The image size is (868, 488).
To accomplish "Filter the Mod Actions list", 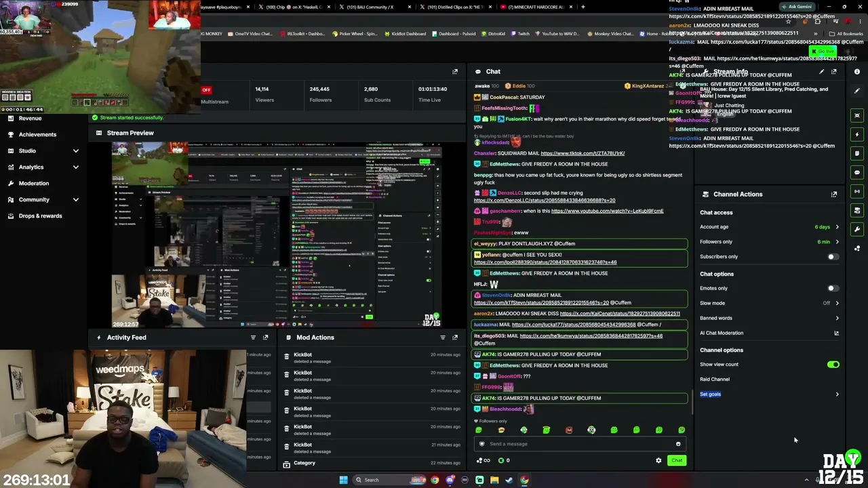I will click(443, 338).
